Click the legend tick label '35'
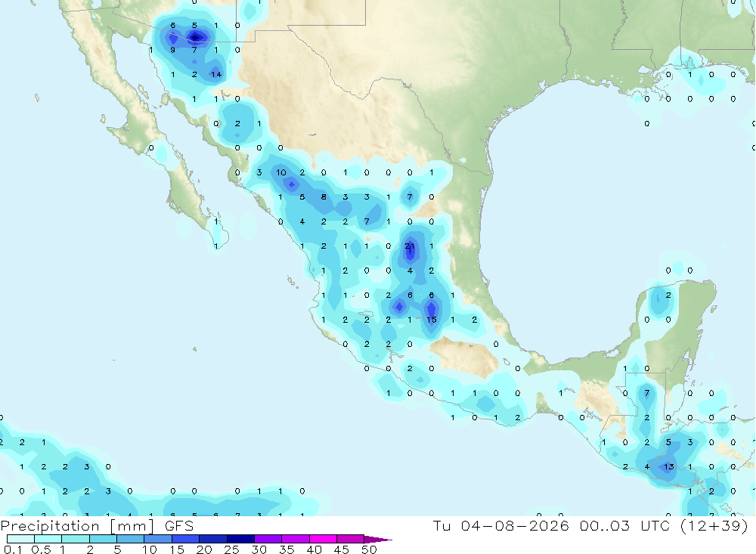This screenshot has width=756, height=554. tap(287, 549)
